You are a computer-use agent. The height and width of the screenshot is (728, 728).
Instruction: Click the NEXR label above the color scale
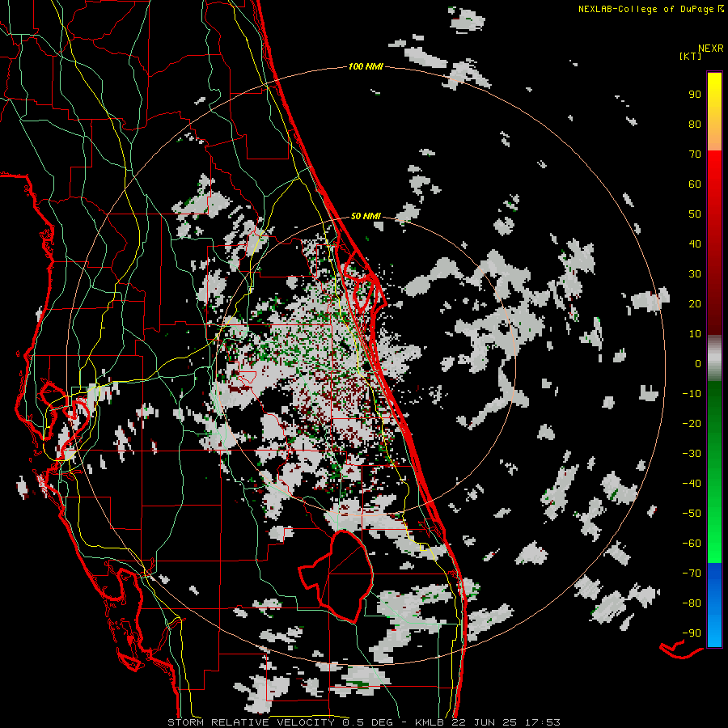(711, 49)
